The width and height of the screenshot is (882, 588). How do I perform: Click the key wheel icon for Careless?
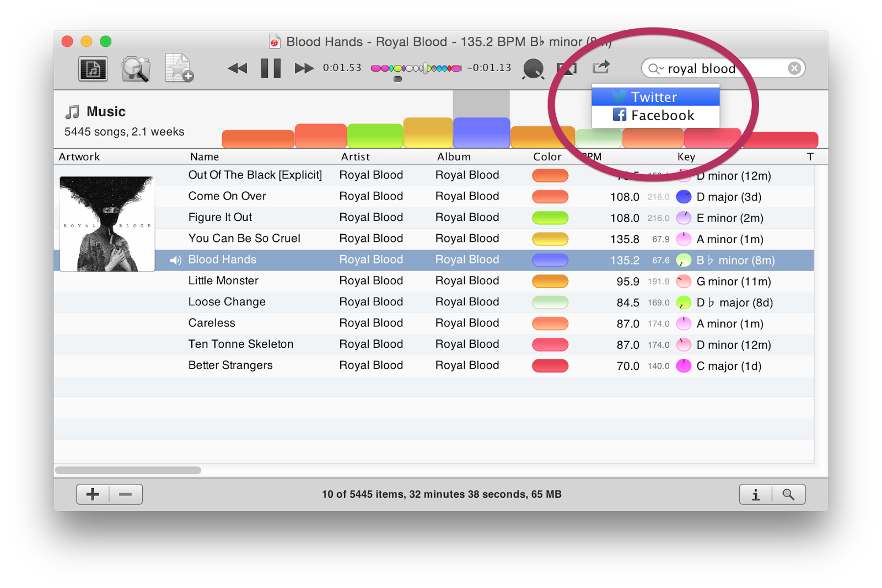(x=684, y=323)
